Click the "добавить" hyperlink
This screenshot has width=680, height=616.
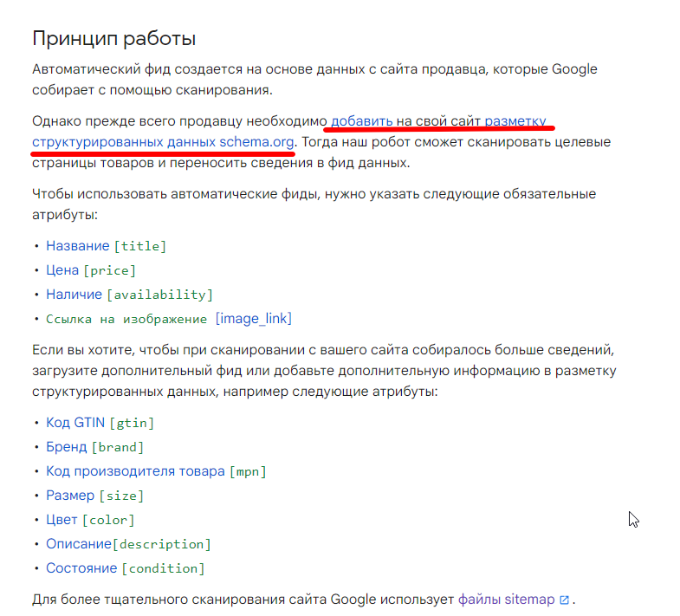tap(362, 120)
